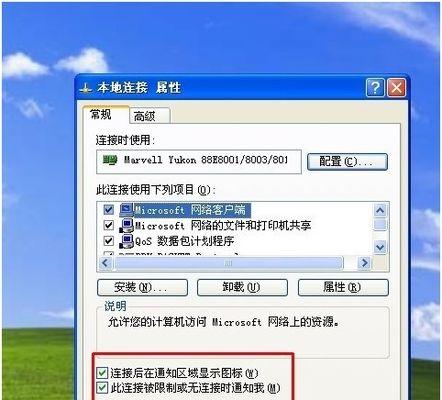Viewport: 442px width, 400px height.
Task: Toggle 此连接被限制或无连接时通知我 checkbox
Action: pos(102,388)
